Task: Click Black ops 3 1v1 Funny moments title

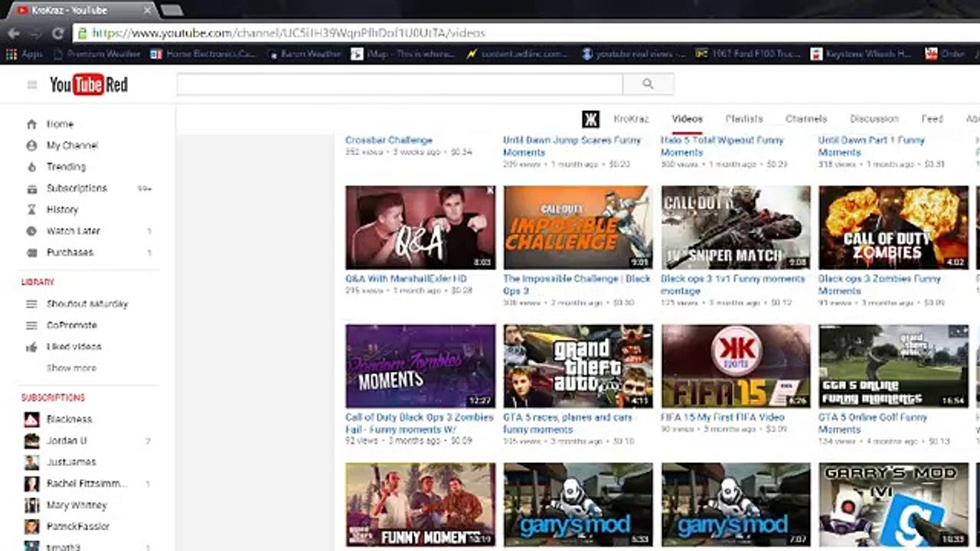Action: tap(733, 285)
